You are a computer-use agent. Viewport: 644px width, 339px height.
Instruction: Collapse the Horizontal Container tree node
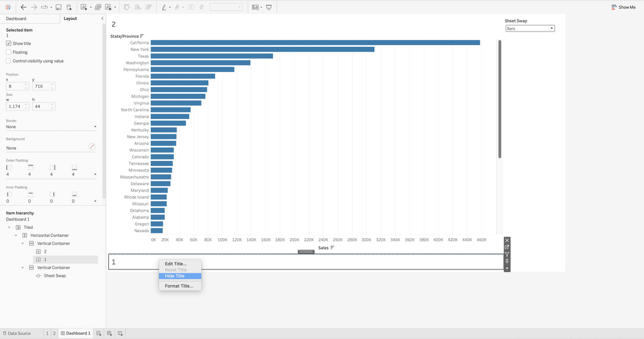16,235
